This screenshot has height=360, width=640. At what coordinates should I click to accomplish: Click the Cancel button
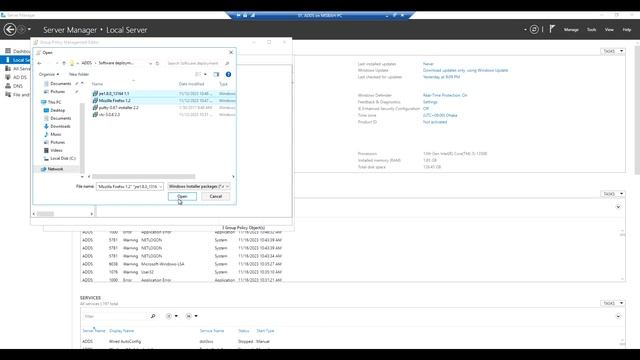tap(216, 197)
